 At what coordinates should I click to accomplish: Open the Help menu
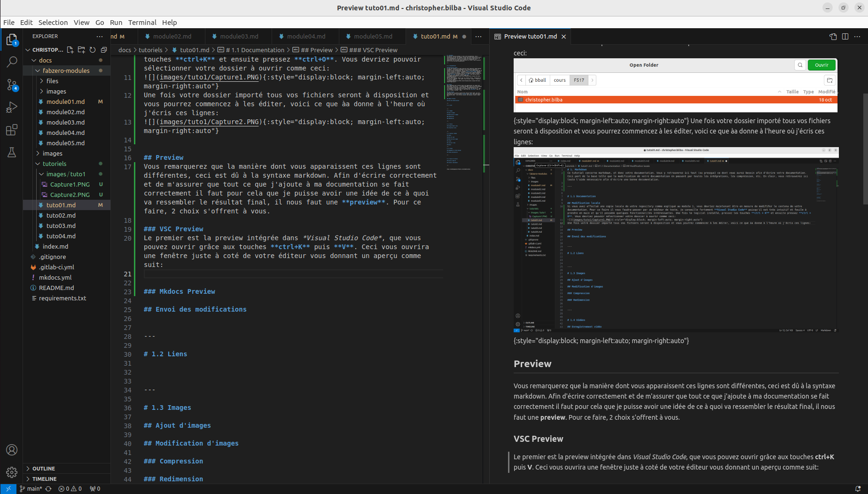coord(170,22)
